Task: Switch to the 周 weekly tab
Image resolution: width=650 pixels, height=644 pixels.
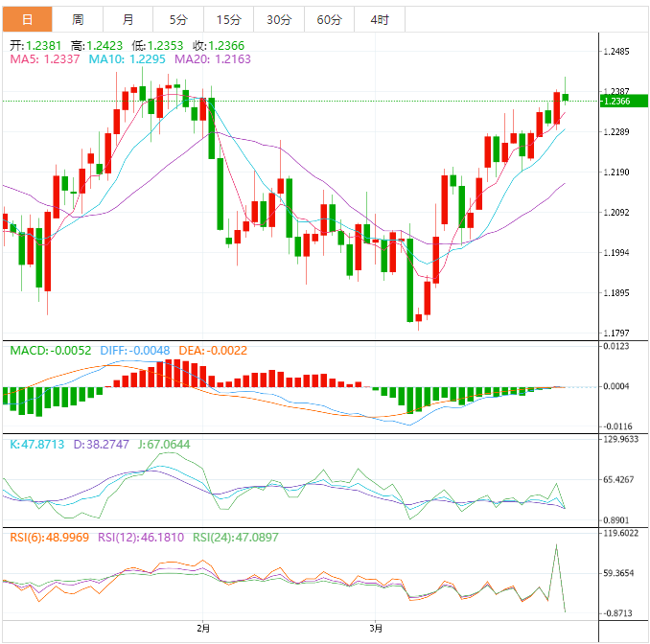Action: click(78, 19)
